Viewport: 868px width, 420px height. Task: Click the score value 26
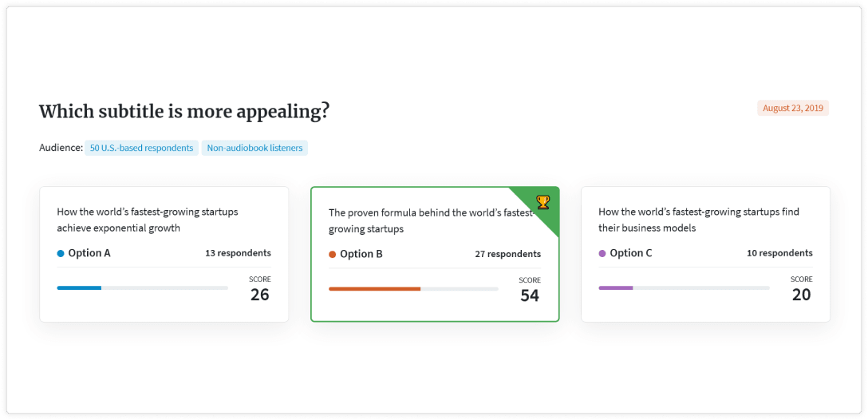point(260,295)
